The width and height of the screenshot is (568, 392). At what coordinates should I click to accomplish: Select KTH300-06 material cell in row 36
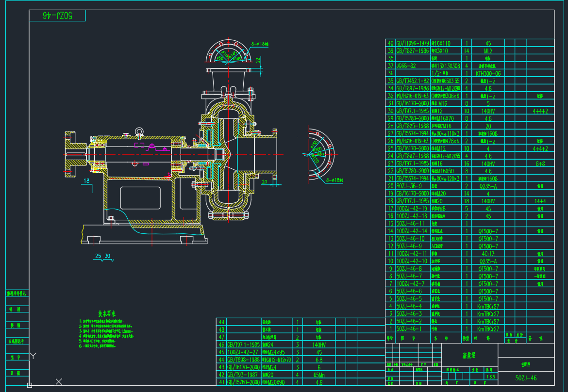pyautogui.click(x=488, y=73)
